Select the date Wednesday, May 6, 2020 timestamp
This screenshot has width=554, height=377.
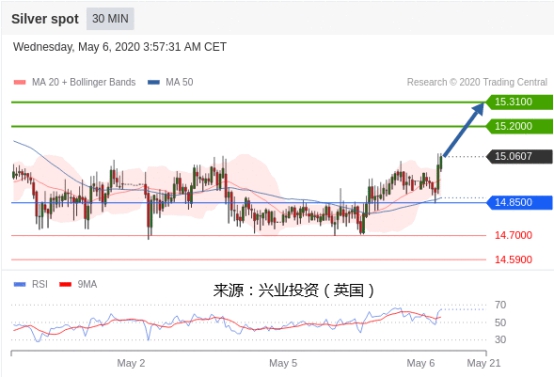(120, 47)
